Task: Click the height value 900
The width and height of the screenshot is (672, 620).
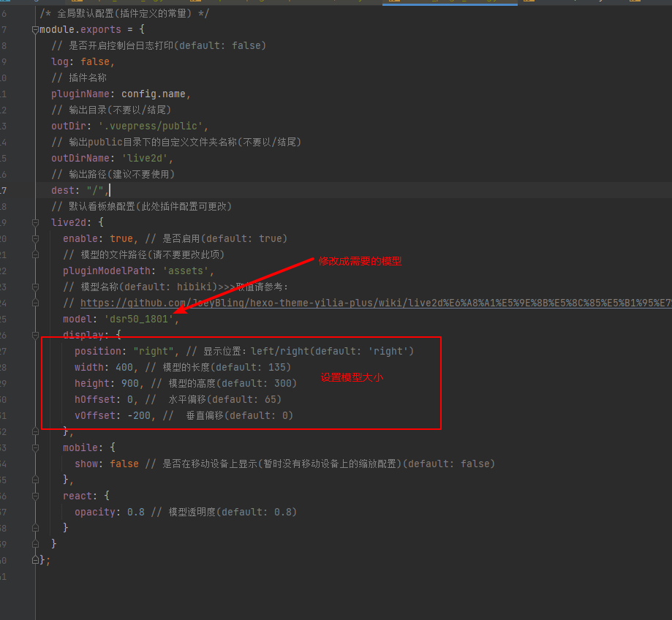Action: point(130,384)
